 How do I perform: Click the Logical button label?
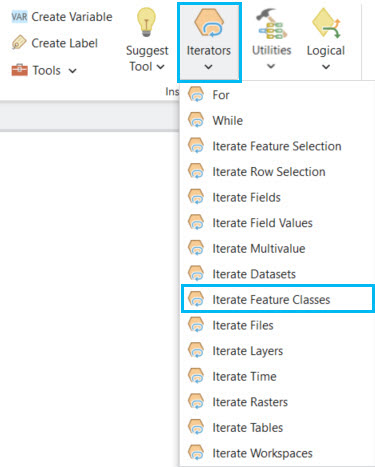(326, 51)
